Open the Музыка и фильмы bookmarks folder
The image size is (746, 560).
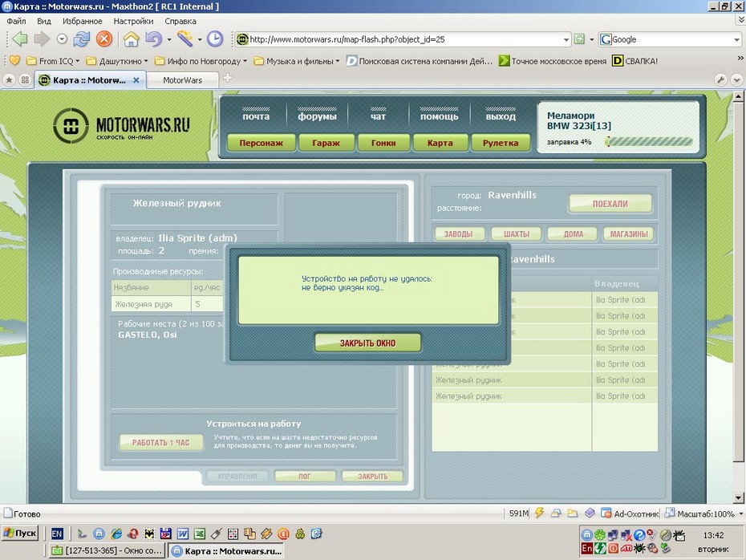(297, 61)
